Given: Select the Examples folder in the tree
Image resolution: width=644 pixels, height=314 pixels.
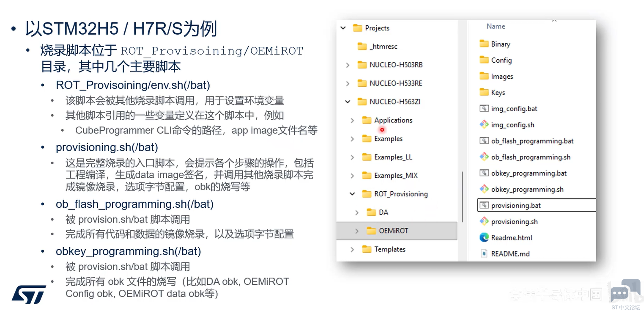Looking at the screenshot, I should tap(388, 139).
